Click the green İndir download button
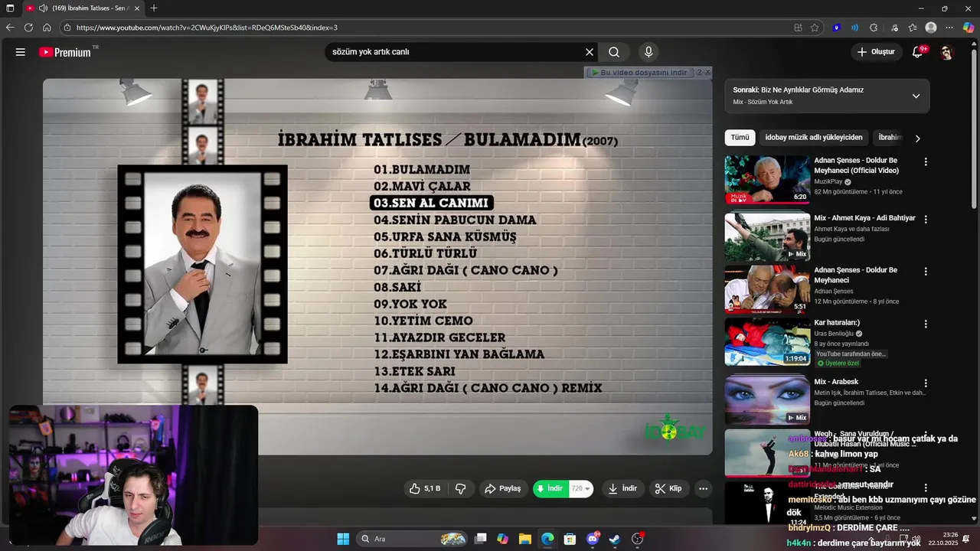This screenshot has height=551, width=980. tap(550, 488)
